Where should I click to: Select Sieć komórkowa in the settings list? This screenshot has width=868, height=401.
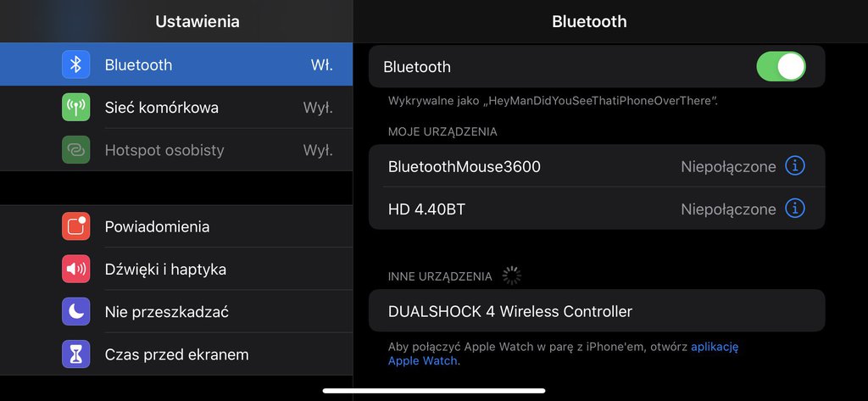point(176,107)
